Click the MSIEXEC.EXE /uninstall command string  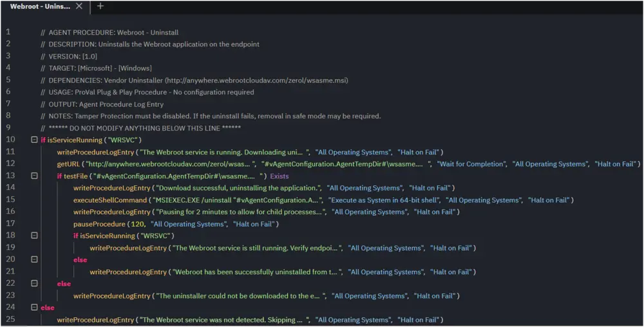coord(238,200)
